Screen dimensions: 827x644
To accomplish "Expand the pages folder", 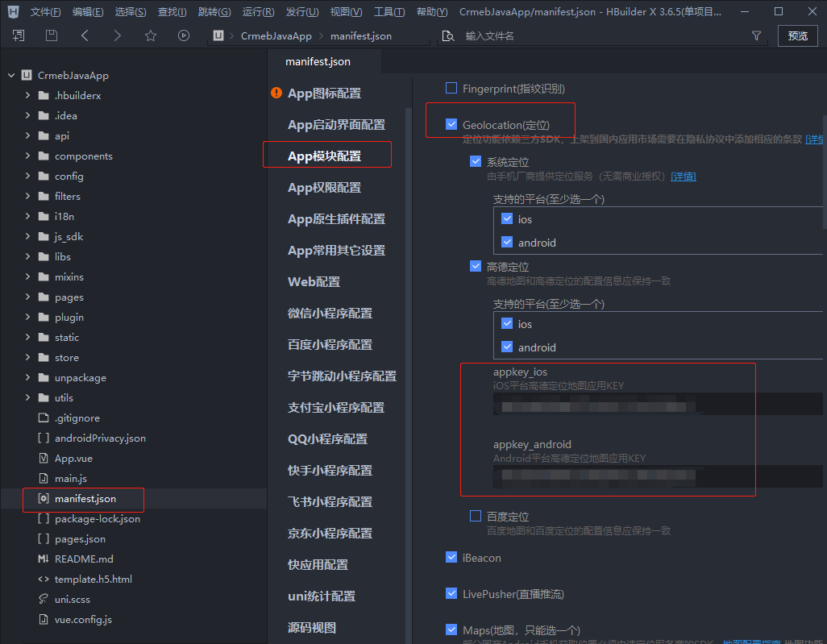I will 28,297.
